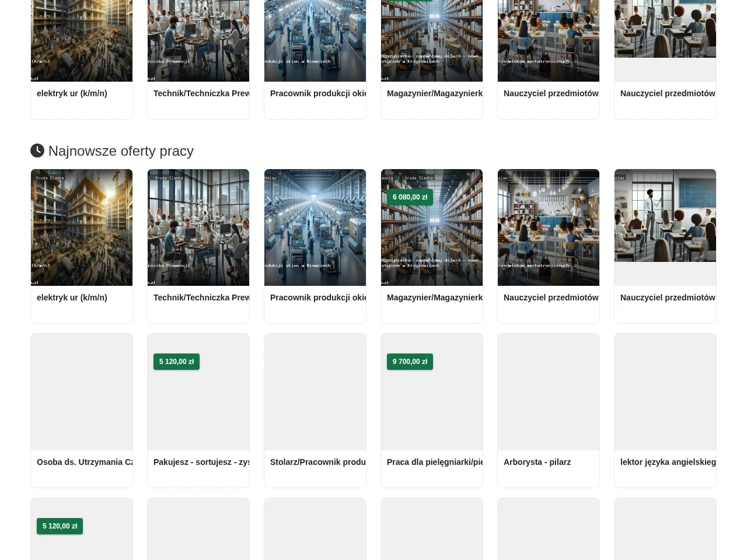Open Praca dla pielęgniarki/pie job title
The width and height of the screenshot is (747, 560).
click(x=435, y=462)
